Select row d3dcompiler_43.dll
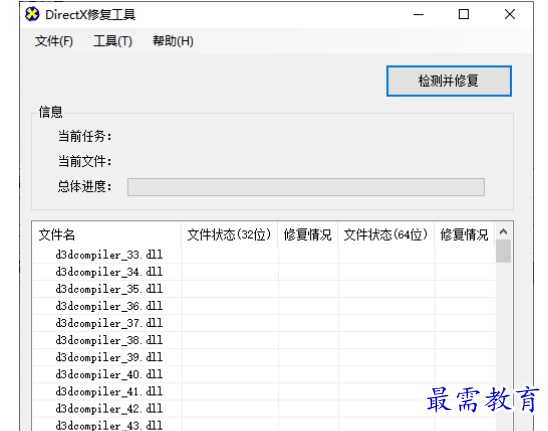The height and width of the screenshot is (431, 548). (264, 425)
